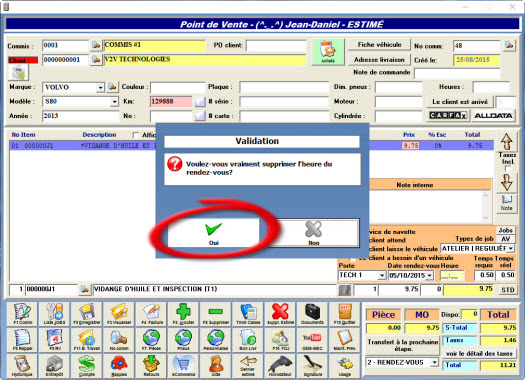Click the Client lookup icon
The width and height of the screenshot is (525, 380).
(96, 60)
